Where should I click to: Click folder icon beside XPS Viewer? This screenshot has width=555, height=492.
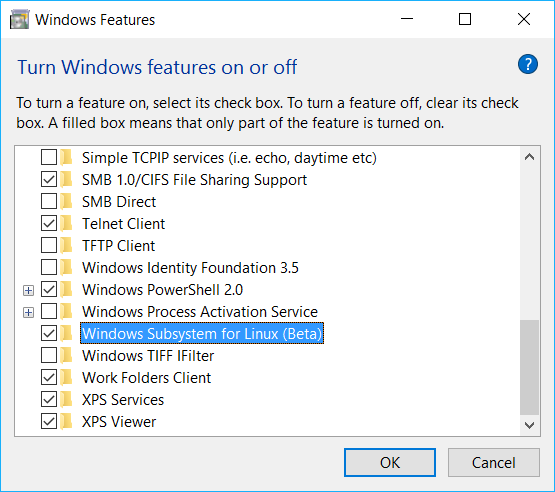(66, 422)
